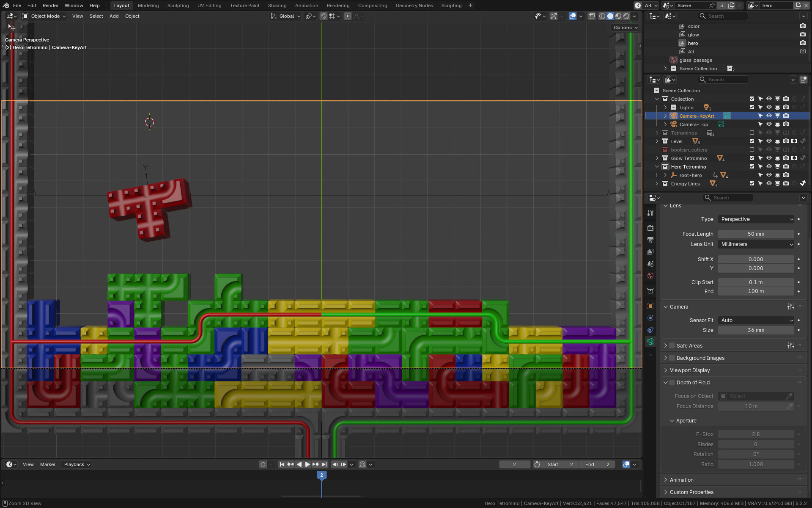Click the viewport Options button

625,28
